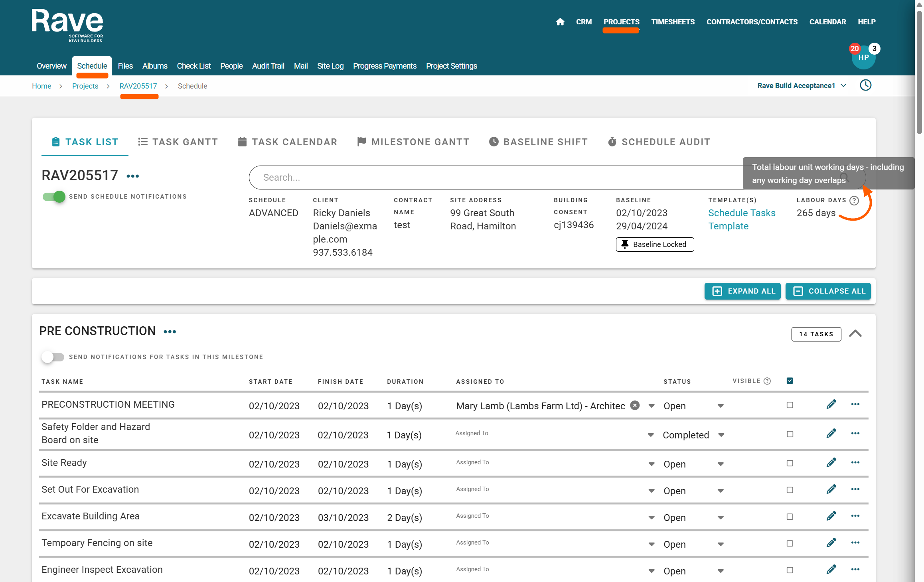Image resolution: width=924 pixels, height=582 pixels.
Task: Switch to the Task Gantt tab
Action: [178, 142]
